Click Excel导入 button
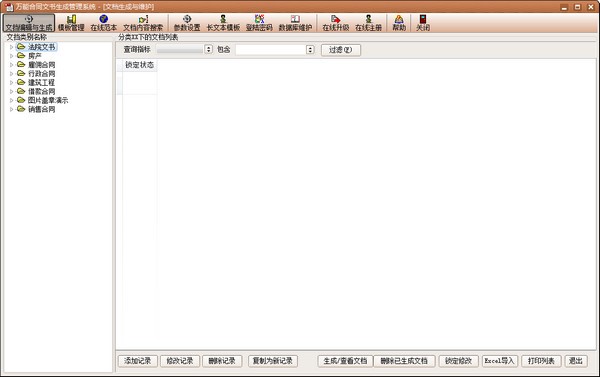The width and height of the screenshot is (600, 377). [499, 361]
